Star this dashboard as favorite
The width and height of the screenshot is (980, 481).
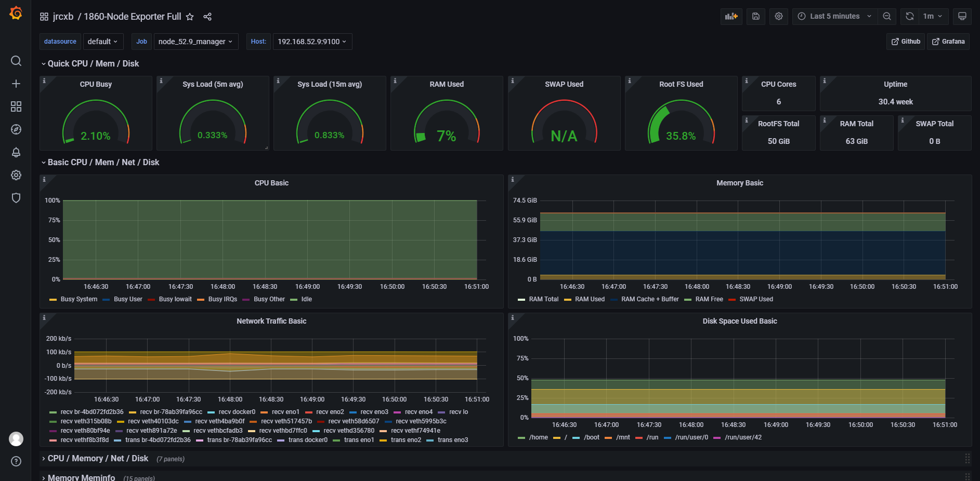[190, 17]
